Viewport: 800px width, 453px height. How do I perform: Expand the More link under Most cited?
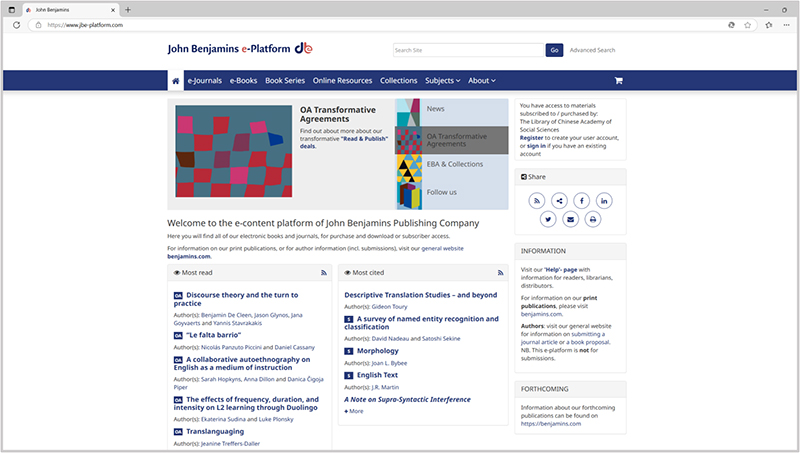point(354,411)
